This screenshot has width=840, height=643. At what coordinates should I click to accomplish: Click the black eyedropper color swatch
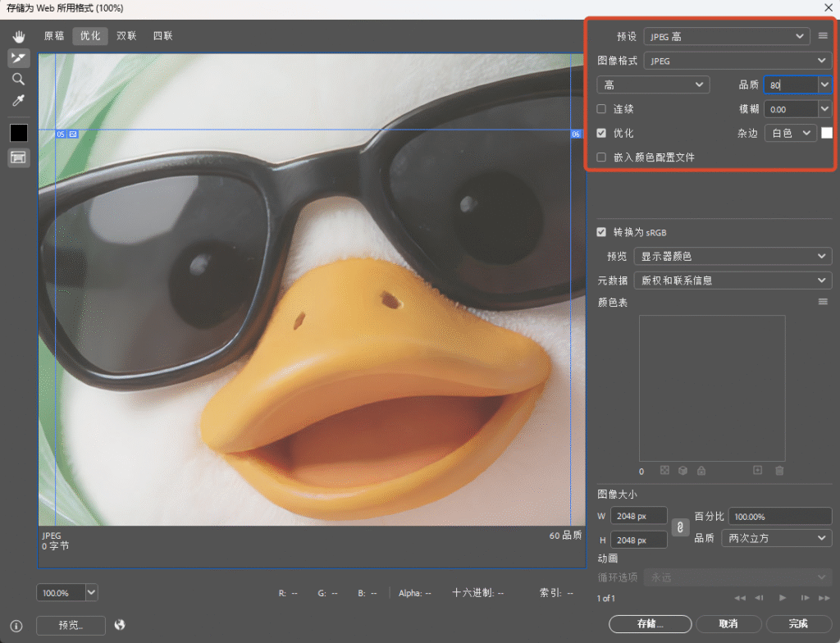[19, 133]
